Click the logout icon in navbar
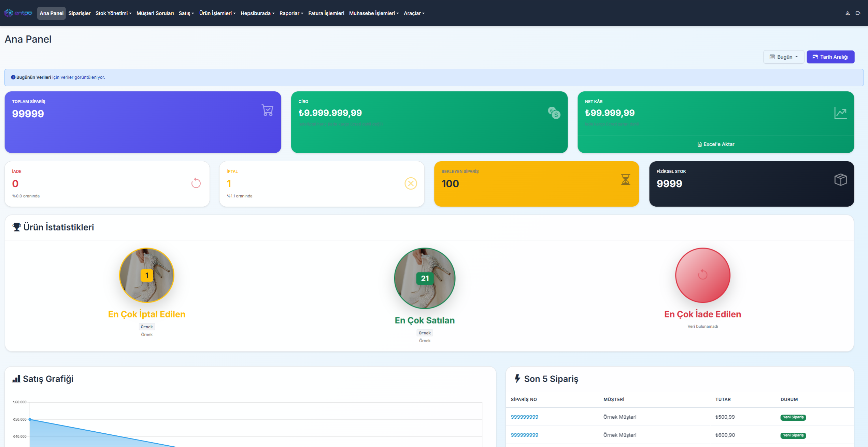Screen dimensions: 868x447 pos(858,13)
